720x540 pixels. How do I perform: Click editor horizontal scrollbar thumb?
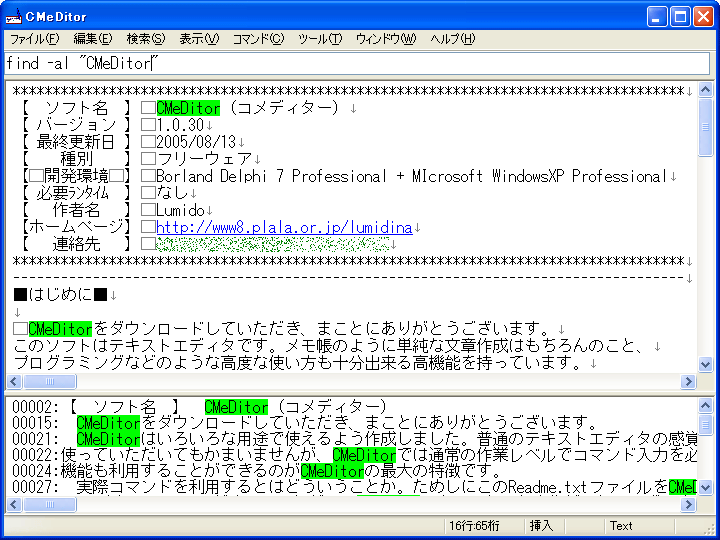(x=50, y=382)
